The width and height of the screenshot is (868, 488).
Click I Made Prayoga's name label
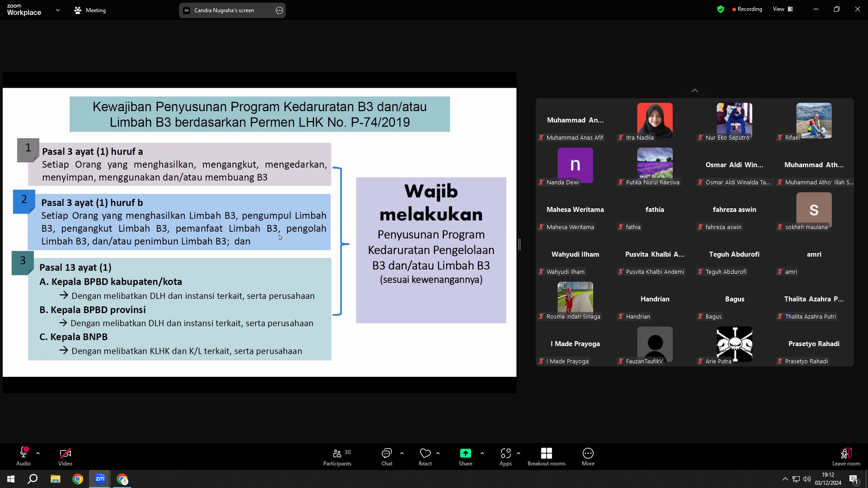pos(567,361)
